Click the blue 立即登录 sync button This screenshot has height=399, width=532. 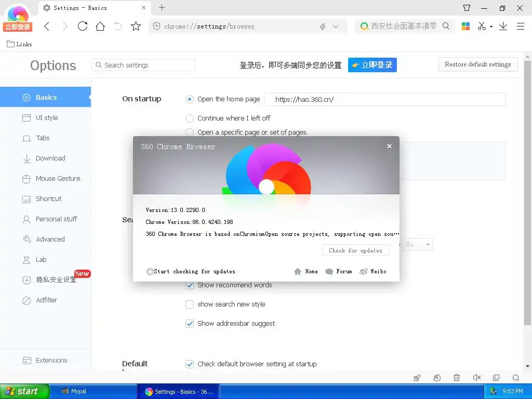(372, 65)
